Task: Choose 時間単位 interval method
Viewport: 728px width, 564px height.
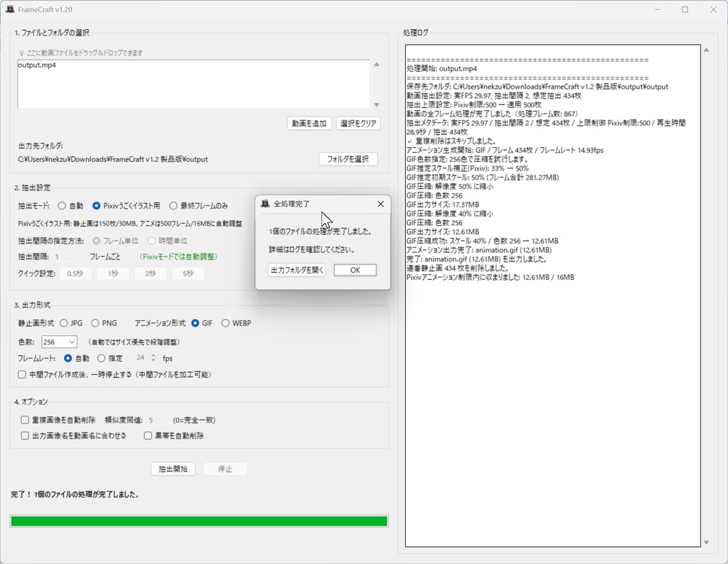Action: (x=151, y=241)
